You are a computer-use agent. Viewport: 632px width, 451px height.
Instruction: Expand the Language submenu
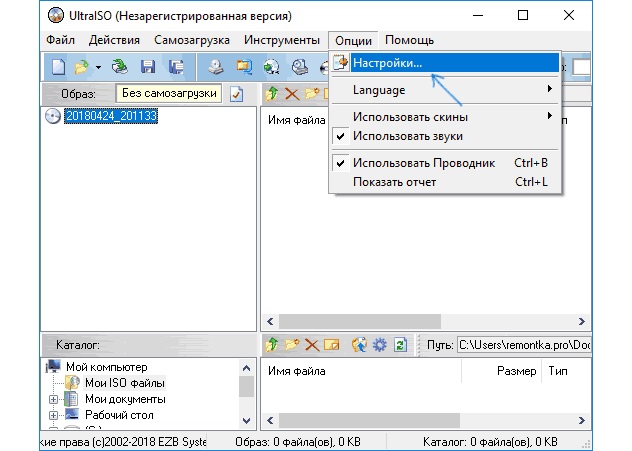pyautogui.click(x=445, y=90)
